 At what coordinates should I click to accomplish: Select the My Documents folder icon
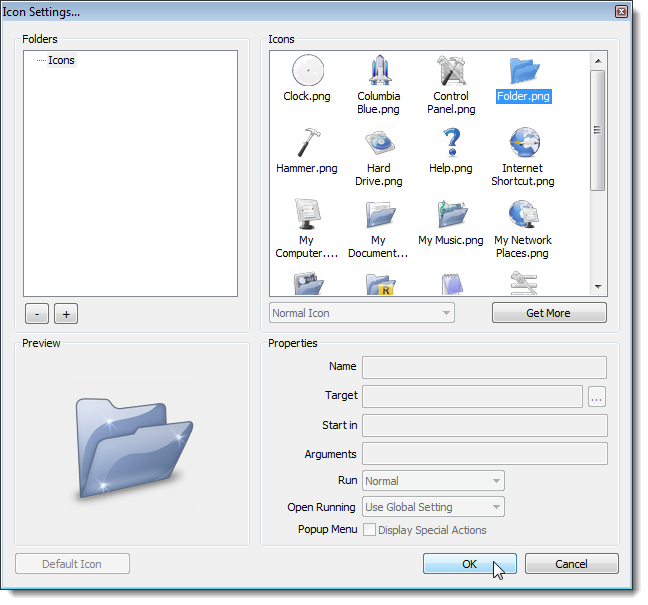379,214
